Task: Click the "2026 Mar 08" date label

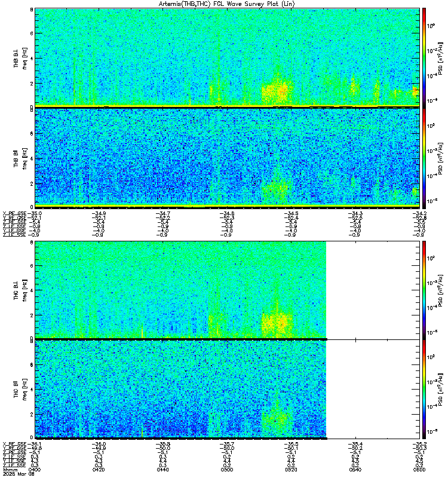Action: tap(19, 474)
